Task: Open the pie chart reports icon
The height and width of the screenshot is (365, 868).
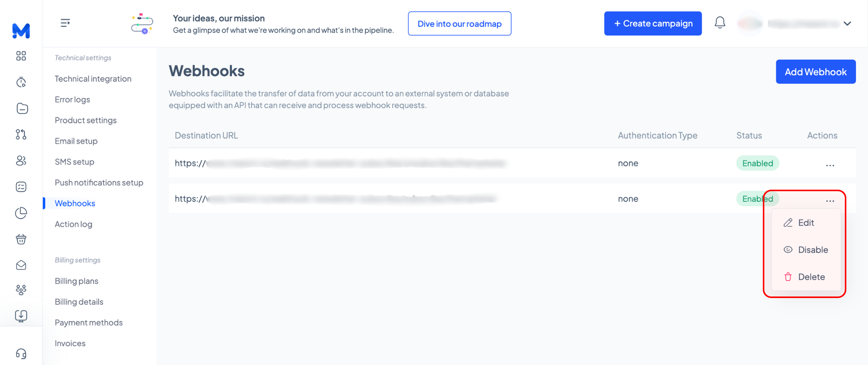Action: click(21, 213)
